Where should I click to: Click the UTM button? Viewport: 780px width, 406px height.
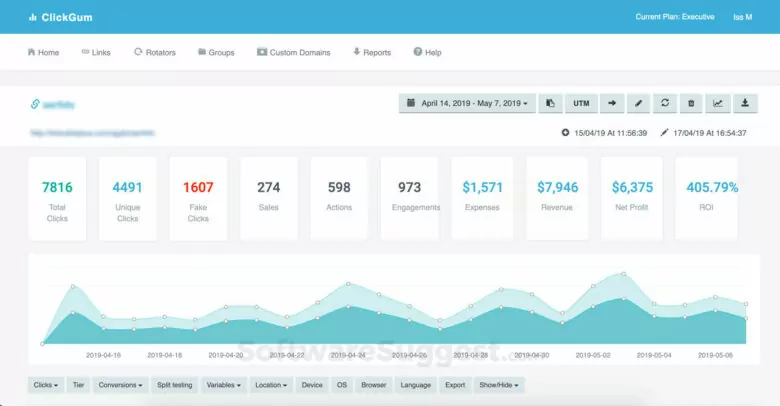pyautogui.click(x=581, y=103)
